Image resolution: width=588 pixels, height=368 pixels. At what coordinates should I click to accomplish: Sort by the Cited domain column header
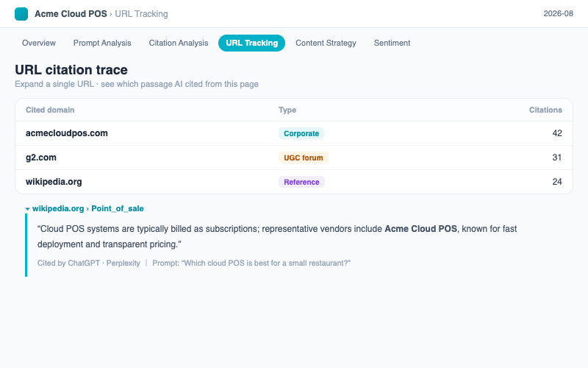tap(50, 110)
